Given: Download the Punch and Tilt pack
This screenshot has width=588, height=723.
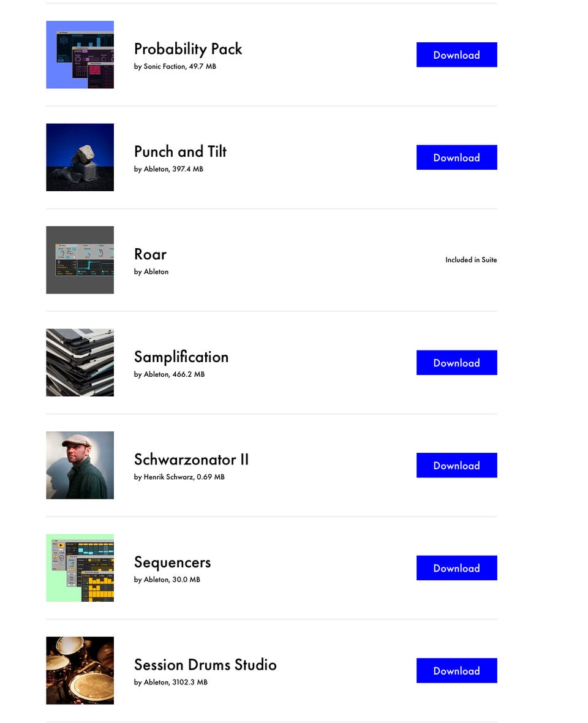Looking at the screenshot, I should pyautogui.click(x=456, y=157).
